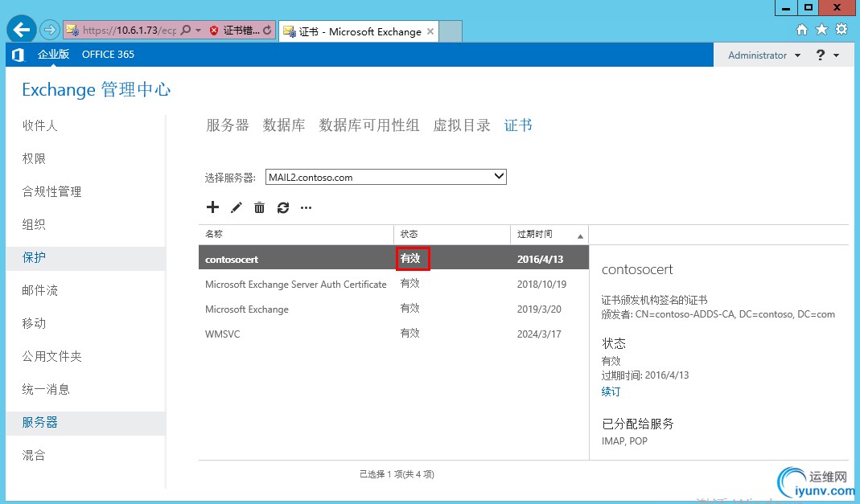Open the 数据库可用性组 tab

[x=369, y=125]
